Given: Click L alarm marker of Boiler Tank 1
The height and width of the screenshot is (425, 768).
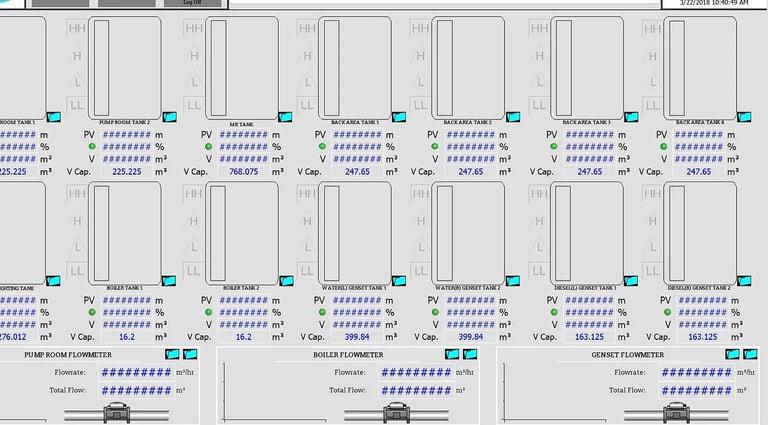Looking at the screenshot, I should pos(77,247).
